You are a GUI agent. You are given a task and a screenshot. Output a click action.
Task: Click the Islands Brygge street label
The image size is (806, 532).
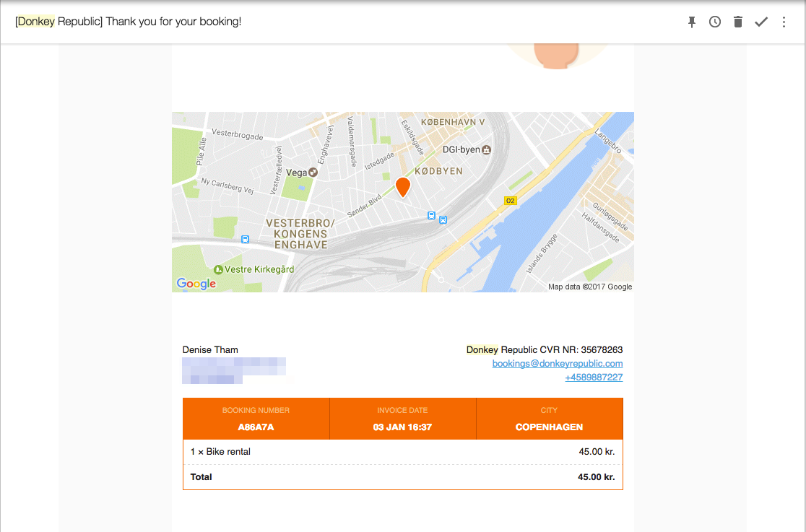point(542,253)
